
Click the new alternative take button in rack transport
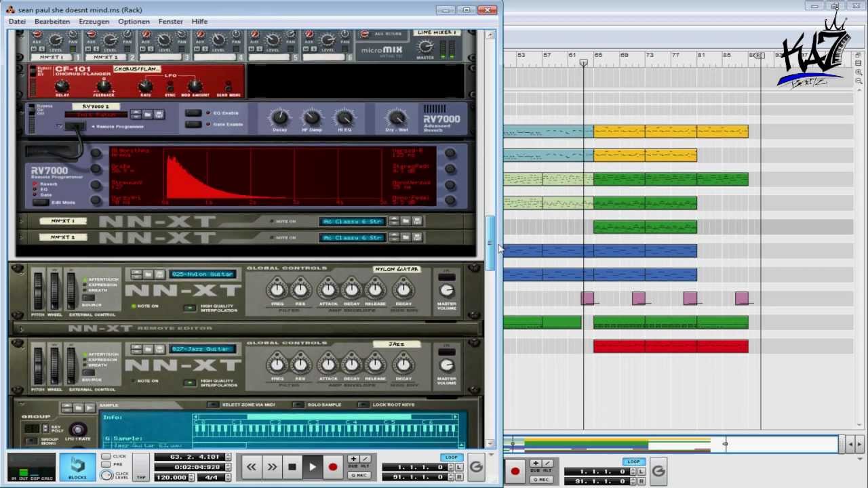[365, 459]
